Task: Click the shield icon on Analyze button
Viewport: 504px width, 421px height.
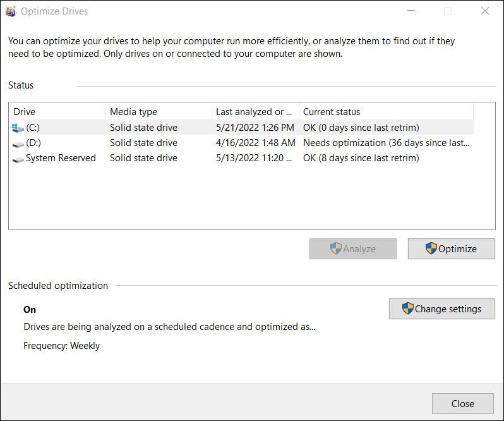Action: tap(336, 248)
